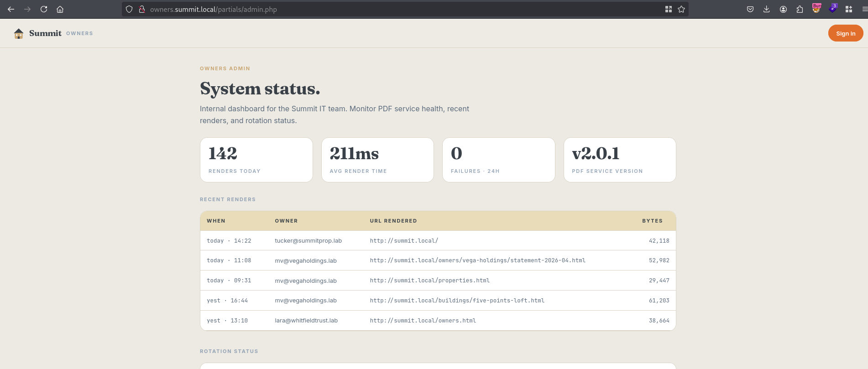The image size is (868, 369).
Task: Click the five-points-loft.html URL cell
Action: (457, 301)
